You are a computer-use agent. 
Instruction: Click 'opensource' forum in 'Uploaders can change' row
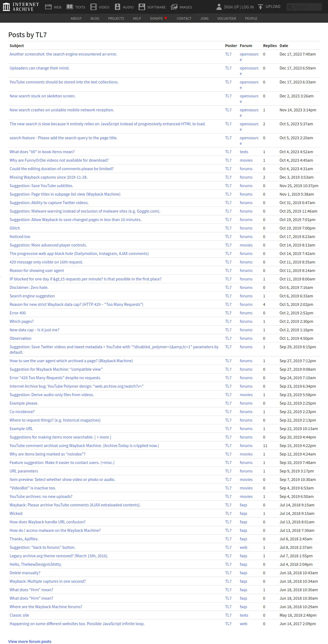[x=249, y=71]
